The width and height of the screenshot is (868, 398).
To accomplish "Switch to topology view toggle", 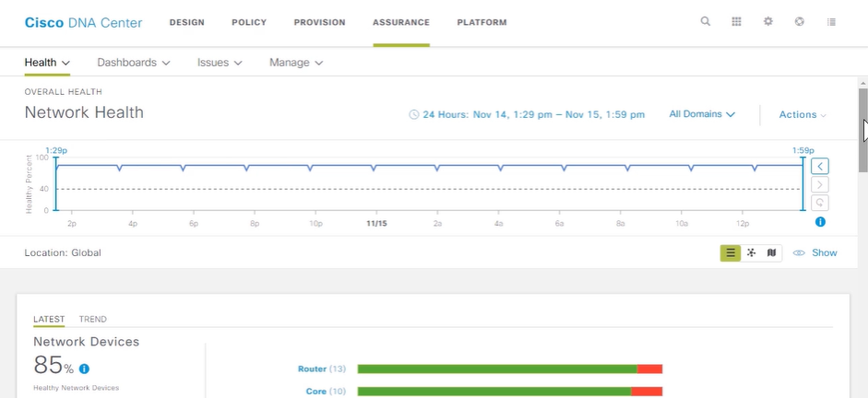I will (751, 253).
